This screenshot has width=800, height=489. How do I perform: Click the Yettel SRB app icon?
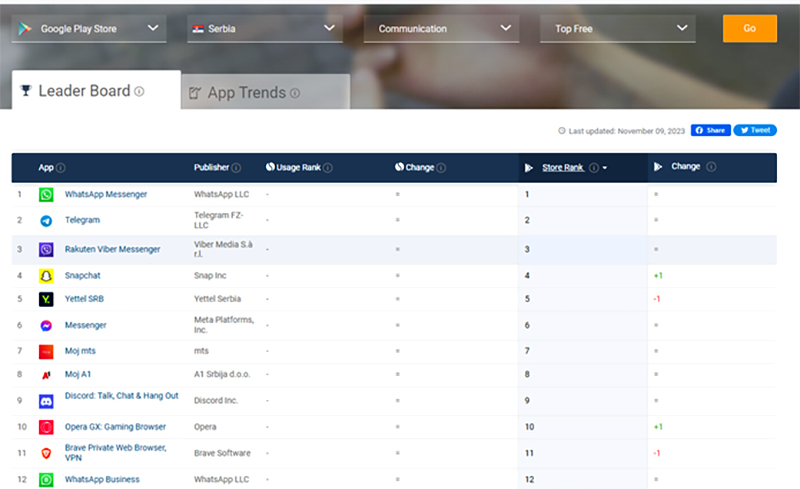click(x=46, y=299)
